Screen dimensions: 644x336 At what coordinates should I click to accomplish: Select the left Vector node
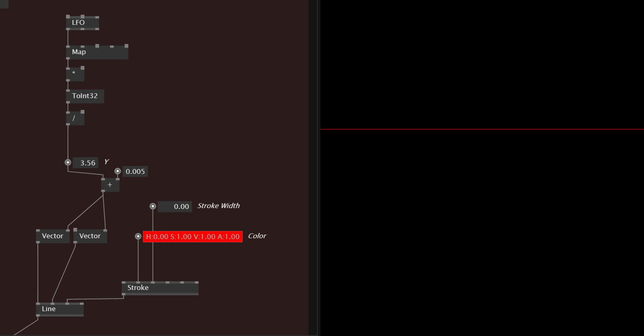click(53, 236)
